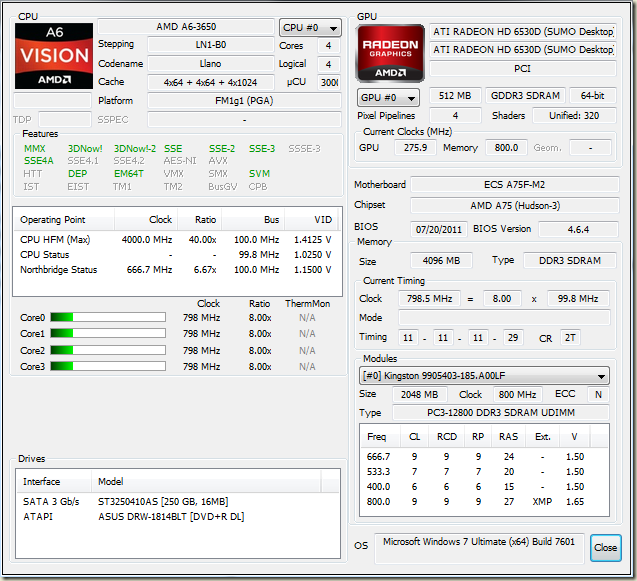Click the Core2 798 MHz clock value

point(202,351)
